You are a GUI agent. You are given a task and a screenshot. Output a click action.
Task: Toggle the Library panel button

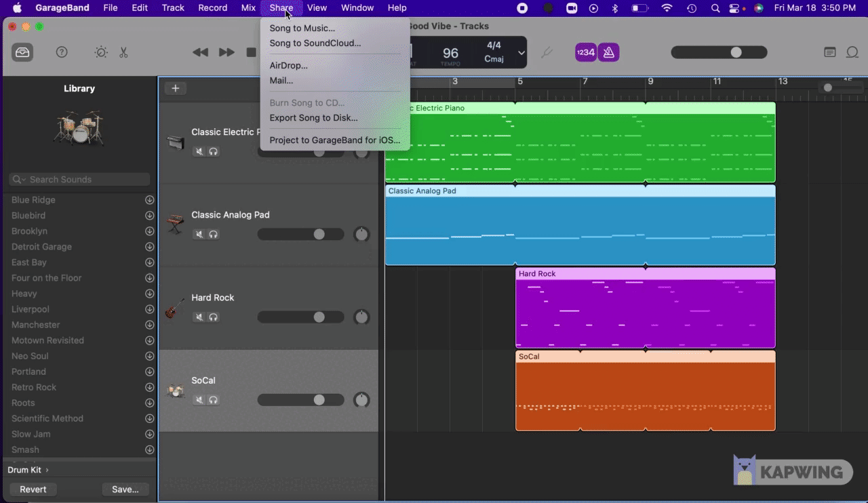tap(22, 52)
